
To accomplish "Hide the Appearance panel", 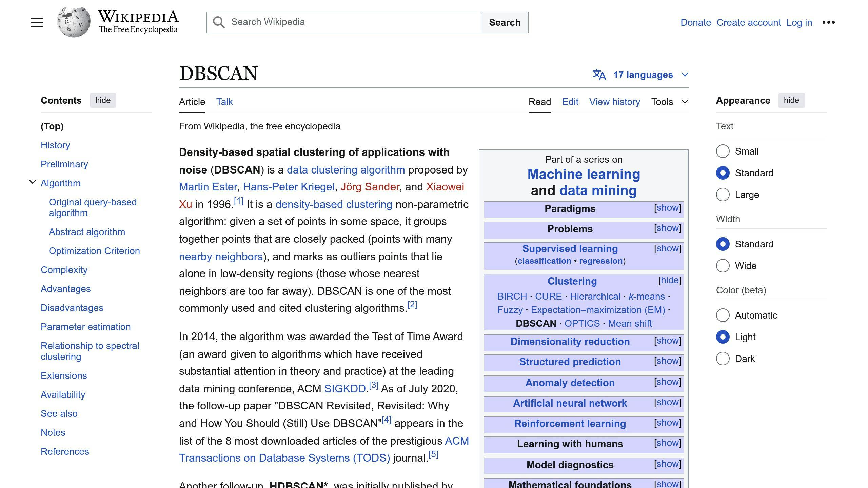I will 791,100.
